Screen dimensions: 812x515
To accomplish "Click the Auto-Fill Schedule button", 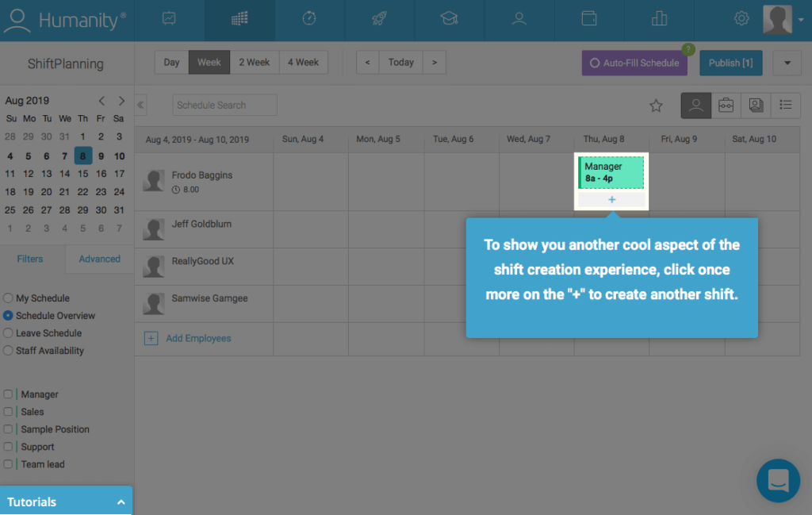I will coord(634,62).
